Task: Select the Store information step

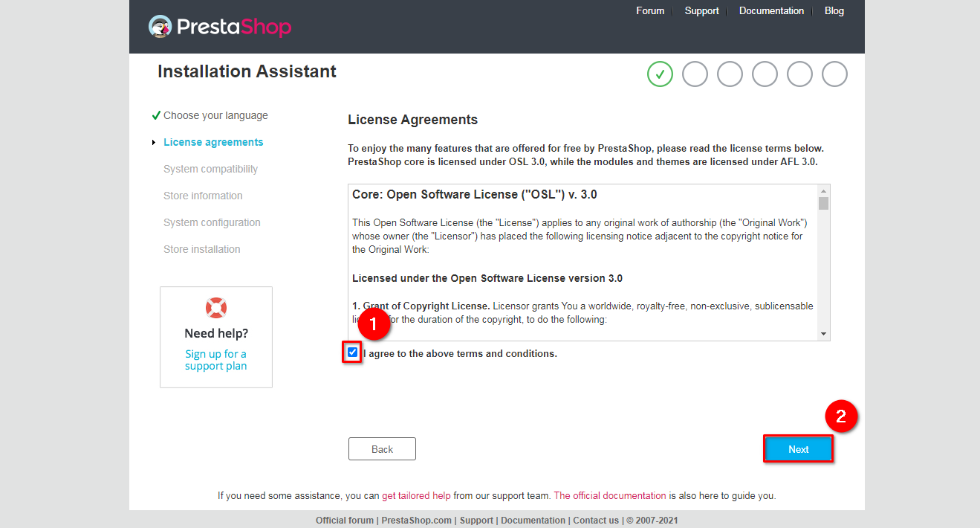Action: tap(203, 196)
